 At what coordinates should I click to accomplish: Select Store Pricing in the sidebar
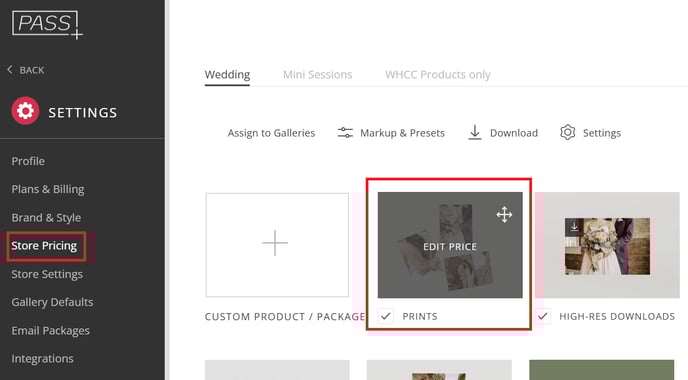(x=44, y=246)
